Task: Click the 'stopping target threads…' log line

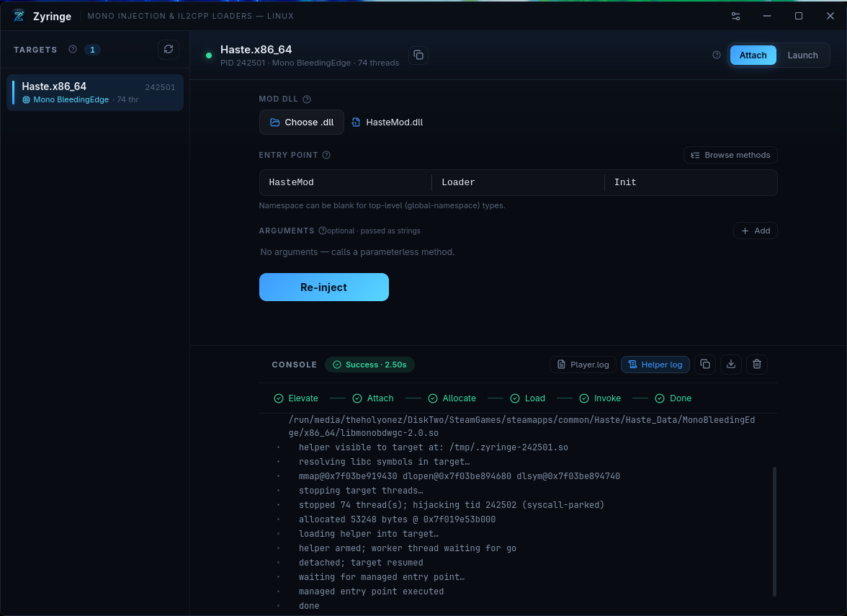Action: point(361,491)
